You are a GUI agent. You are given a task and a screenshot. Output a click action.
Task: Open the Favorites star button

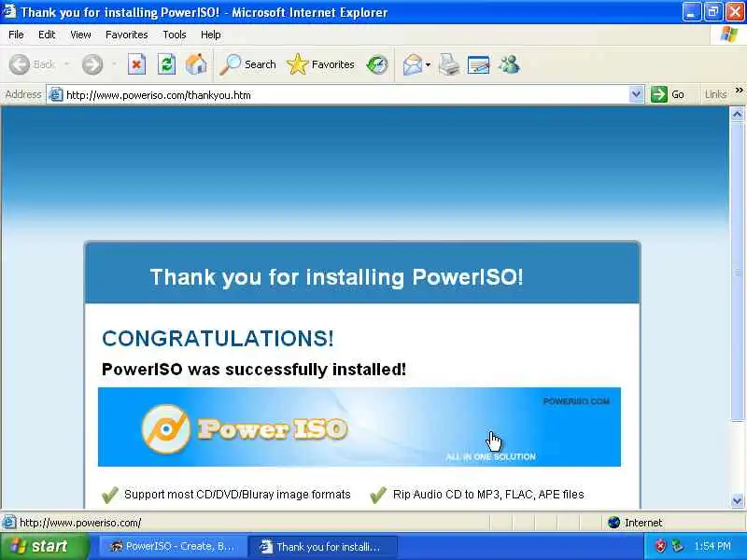click(320, 64)
